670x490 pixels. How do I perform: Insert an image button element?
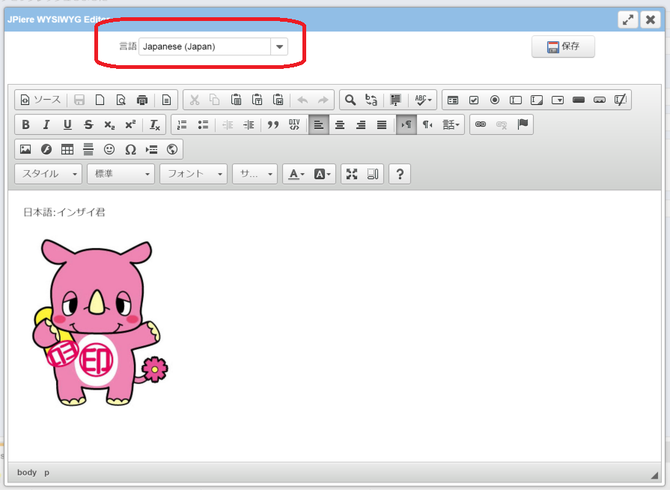(599, 100)
